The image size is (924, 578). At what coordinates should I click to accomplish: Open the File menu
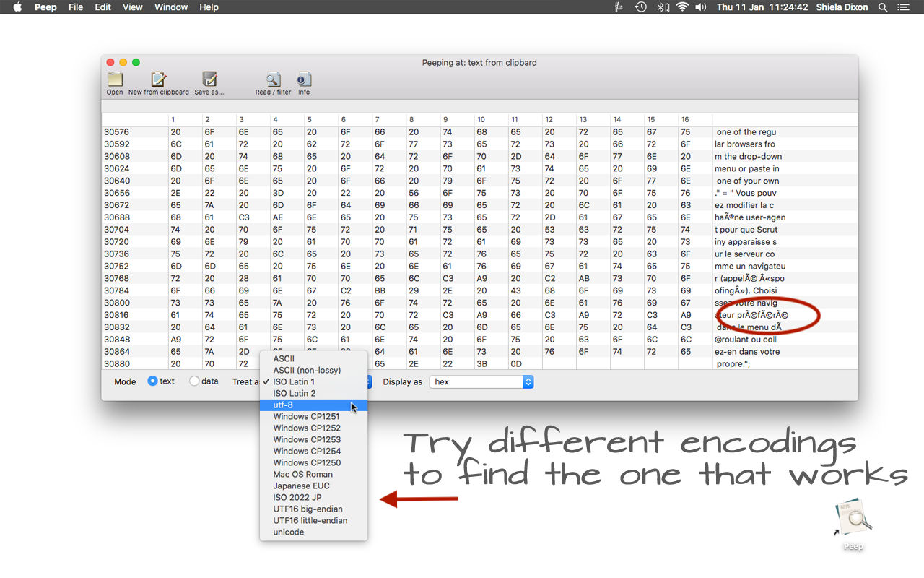point(76,7)
